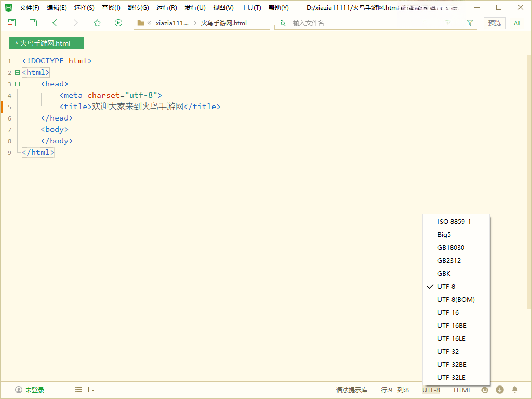Open the 选择(S) menu
Image resolution: width=532 pixels, height=399 pixels.
tap(84, 7)
